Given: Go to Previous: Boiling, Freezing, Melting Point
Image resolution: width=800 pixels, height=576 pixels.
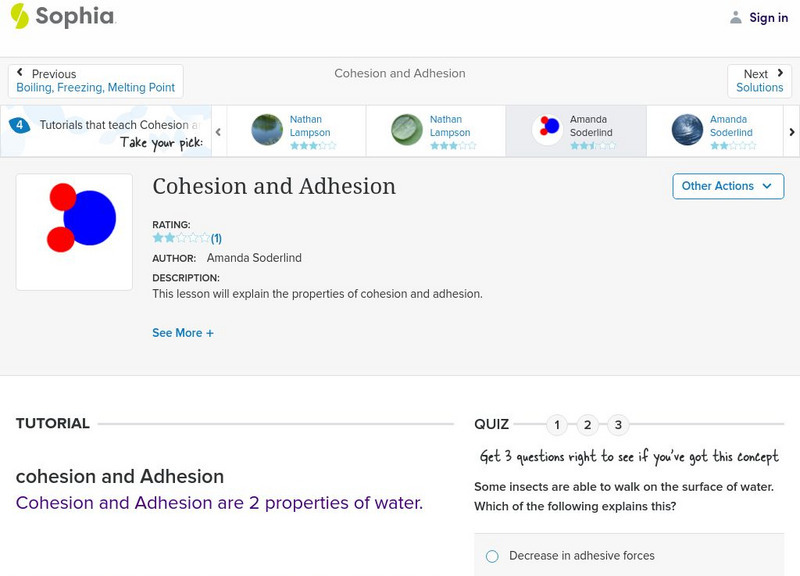Looking at the screenshot, I should (96, 81).
